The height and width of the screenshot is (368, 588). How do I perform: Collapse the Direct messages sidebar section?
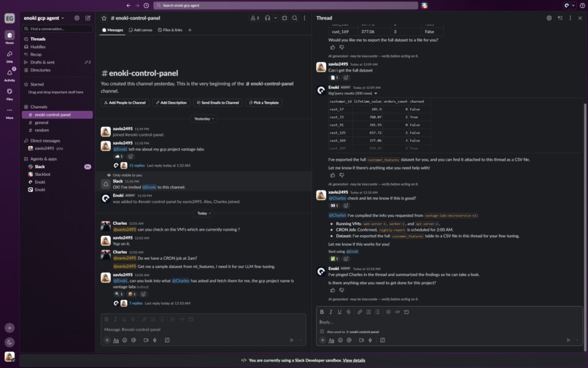(x=42, y=141)
